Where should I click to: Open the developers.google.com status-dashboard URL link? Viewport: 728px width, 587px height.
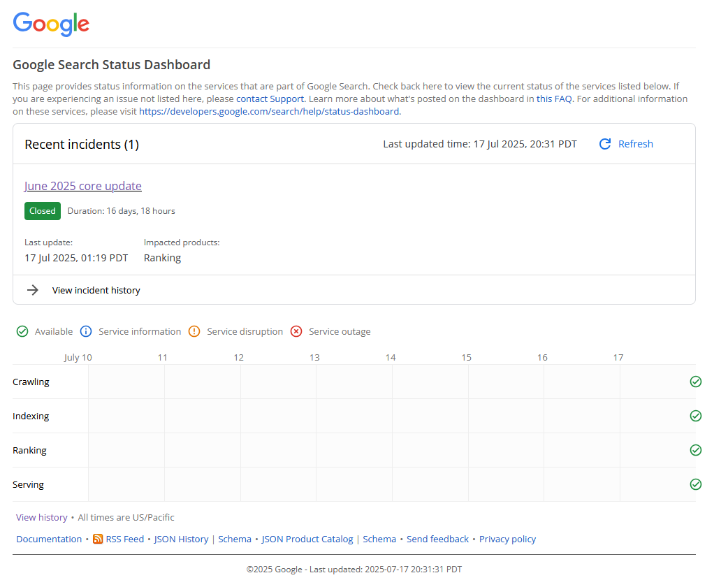point(269,111)
